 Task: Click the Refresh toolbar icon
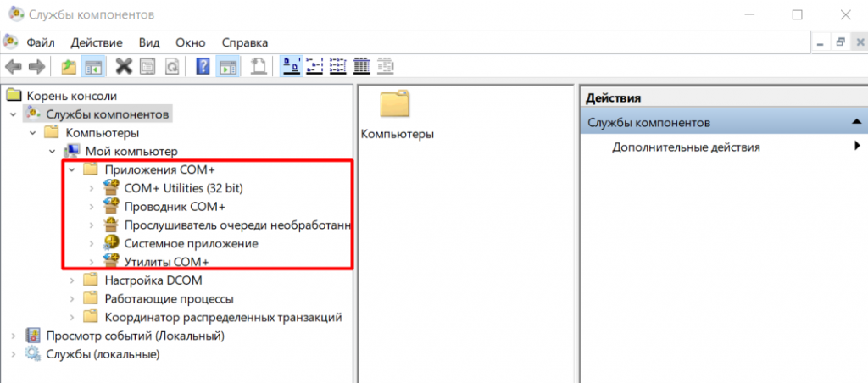(172, 67)
